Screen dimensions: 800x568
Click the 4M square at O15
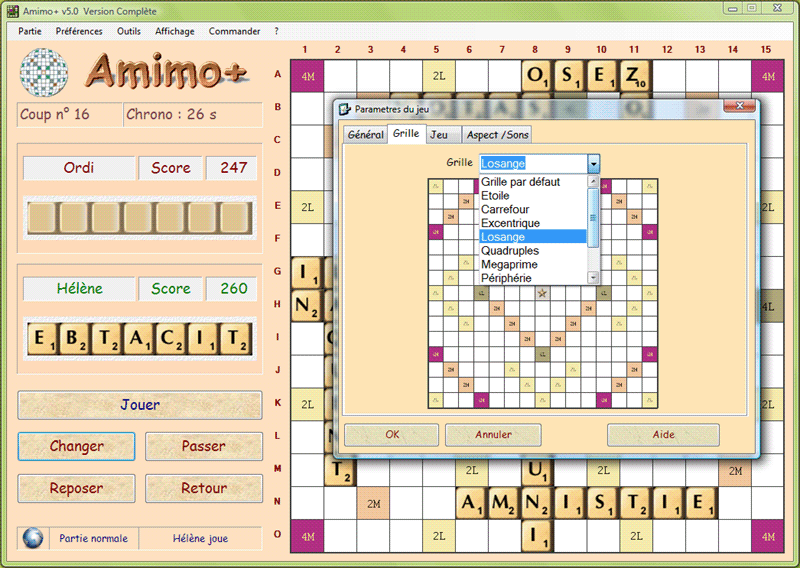tap(768, 536)
